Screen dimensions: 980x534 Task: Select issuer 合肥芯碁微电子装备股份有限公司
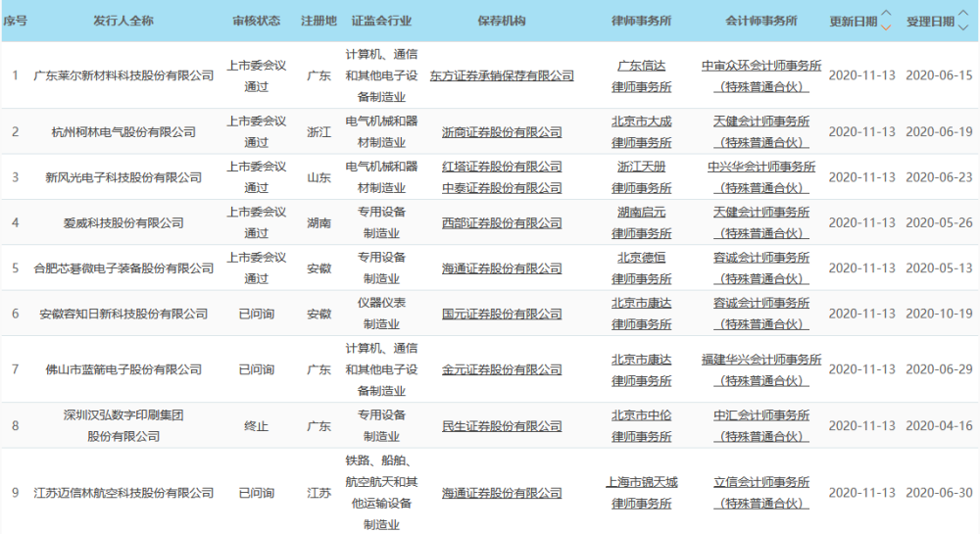coord(123,268)
